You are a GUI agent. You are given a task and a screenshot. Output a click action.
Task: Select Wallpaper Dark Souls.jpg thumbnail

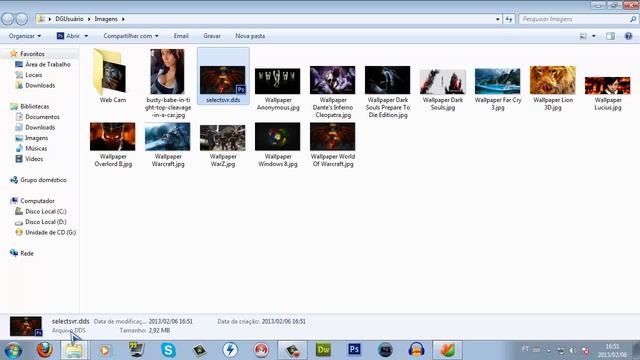pos(443,82)
